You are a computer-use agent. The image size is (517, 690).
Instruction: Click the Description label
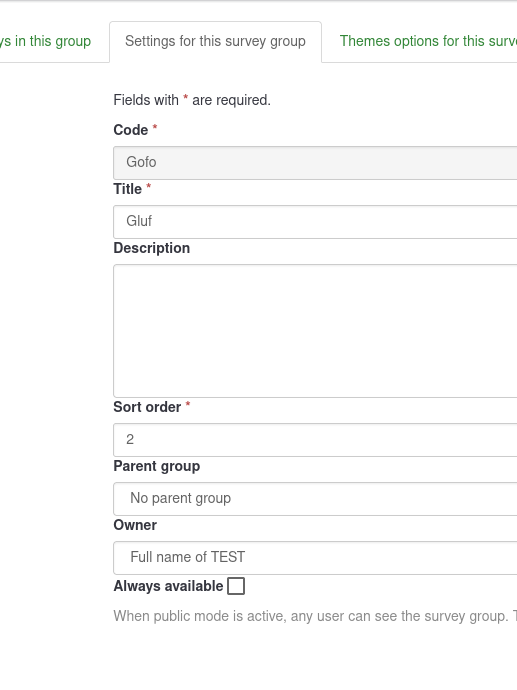(x=152, y=248)
